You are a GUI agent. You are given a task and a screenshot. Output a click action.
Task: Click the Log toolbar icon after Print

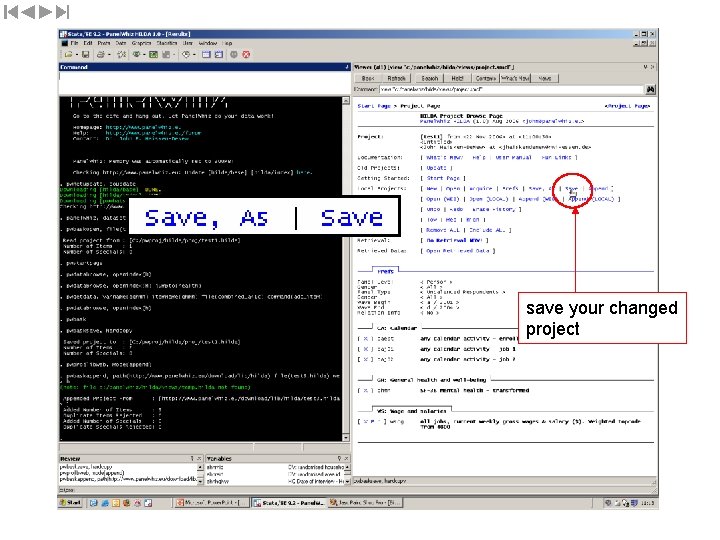[122, 55]
